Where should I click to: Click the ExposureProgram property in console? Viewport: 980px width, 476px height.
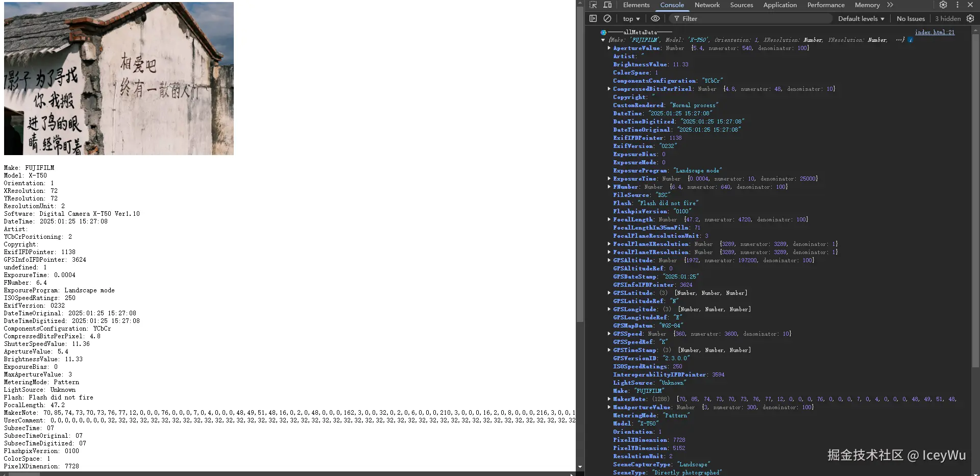[x=668, y=170]
